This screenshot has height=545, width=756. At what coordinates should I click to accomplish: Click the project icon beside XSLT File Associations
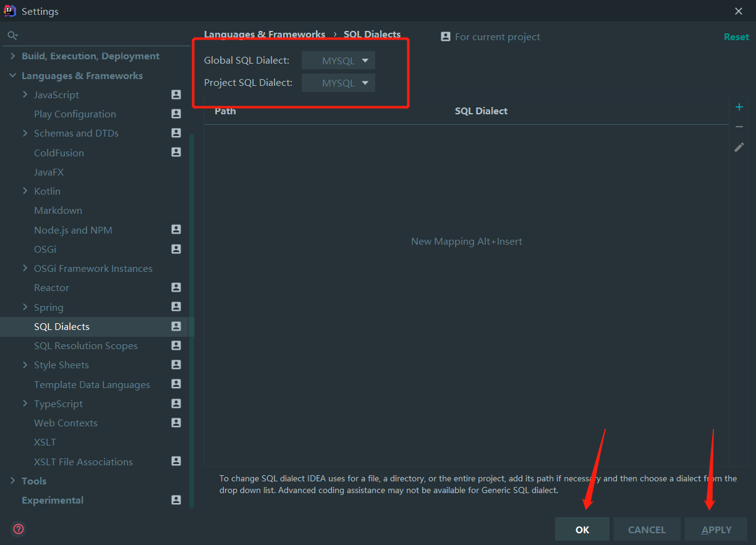pyautogui.click(x=176, y=461)
